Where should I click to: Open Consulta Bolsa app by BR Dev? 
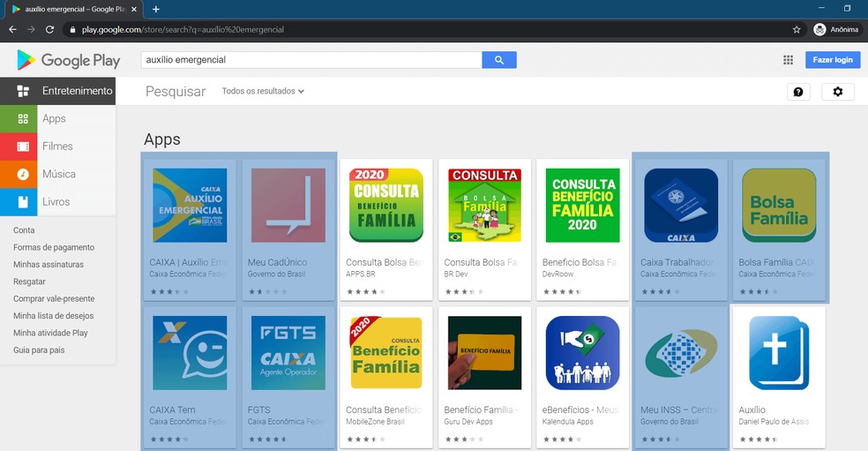tap(484, 206)
